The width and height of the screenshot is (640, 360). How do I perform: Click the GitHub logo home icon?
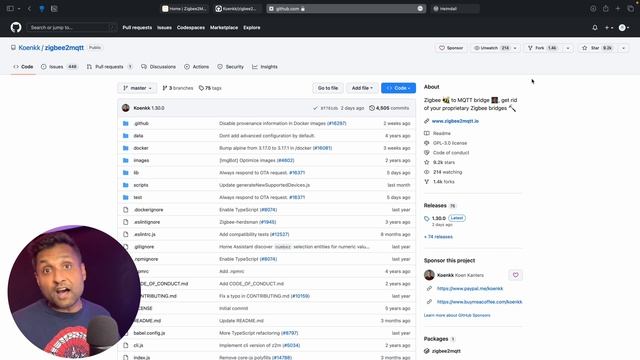16,27
